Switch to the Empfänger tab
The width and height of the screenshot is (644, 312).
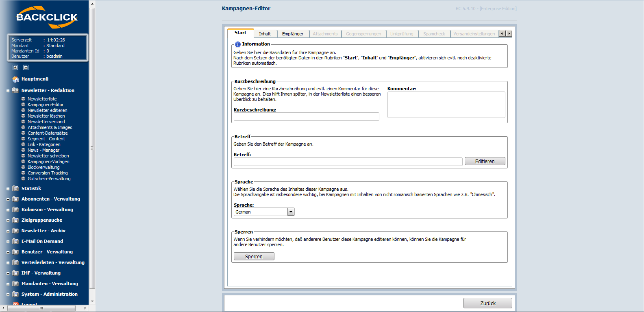click(x=293, y=34)
